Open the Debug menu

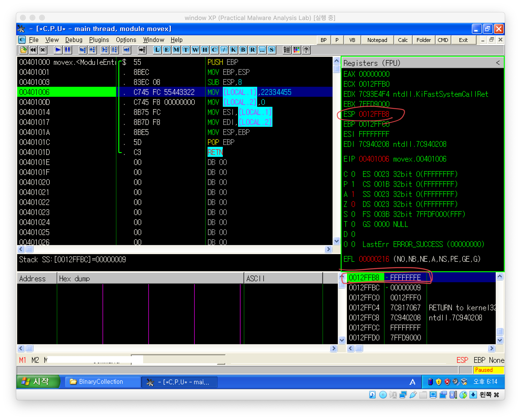point(74,40)
